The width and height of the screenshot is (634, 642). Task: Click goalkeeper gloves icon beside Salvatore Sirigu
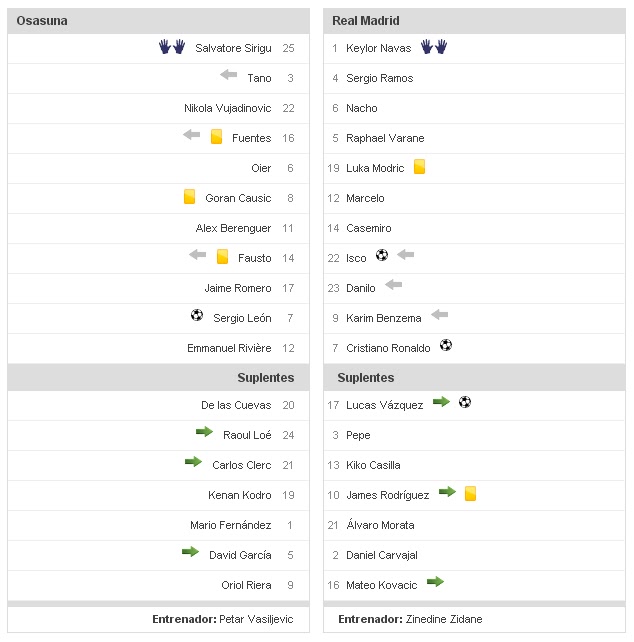pos(172,47)
